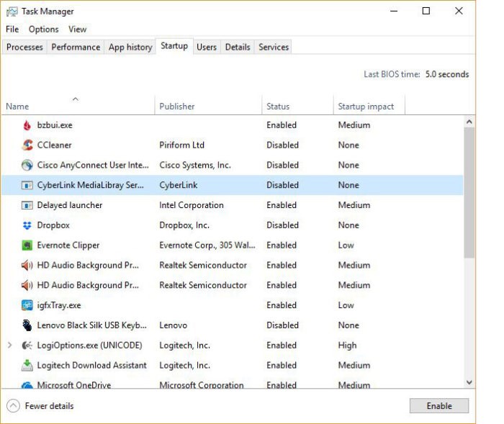
Task: Click the Delayed launcher icon
Action: pos(27,205)
